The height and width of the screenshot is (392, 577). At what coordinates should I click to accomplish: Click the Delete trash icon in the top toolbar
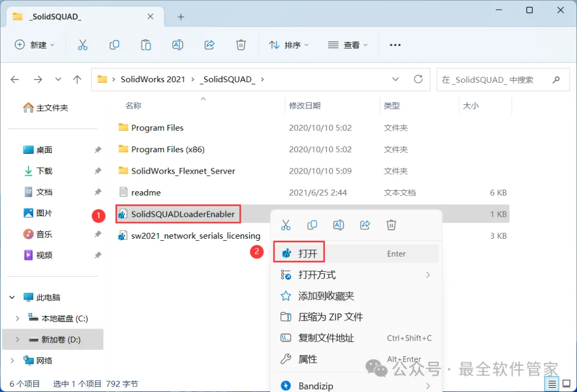coord(240,45)
